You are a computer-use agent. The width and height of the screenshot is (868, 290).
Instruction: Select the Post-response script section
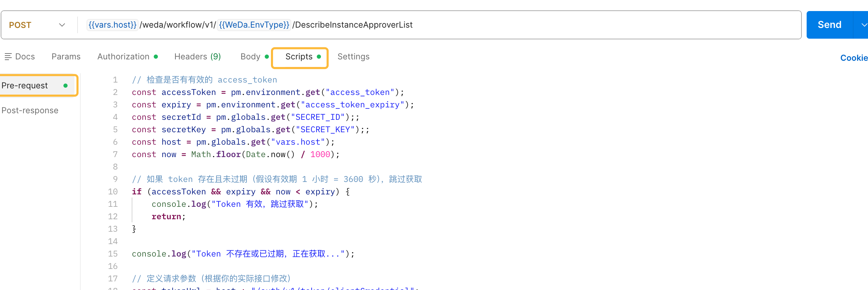click(x=30, y=110)
